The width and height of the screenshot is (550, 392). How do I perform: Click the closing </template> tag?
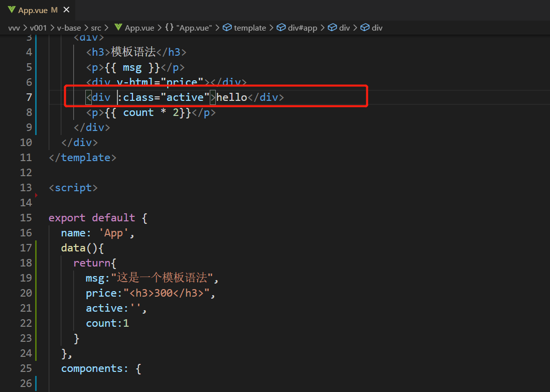point(82,158)
